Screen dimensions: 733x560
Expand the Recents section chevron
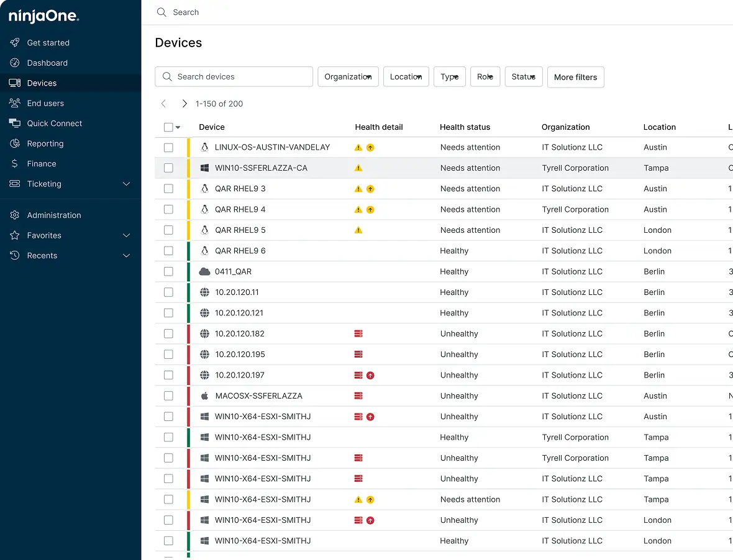[126, 255]
